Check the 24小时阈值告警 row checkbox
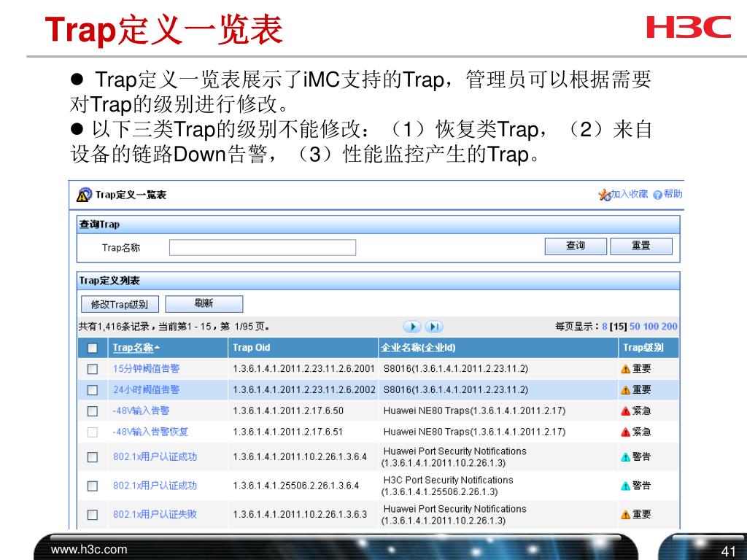 coord(93,390)
